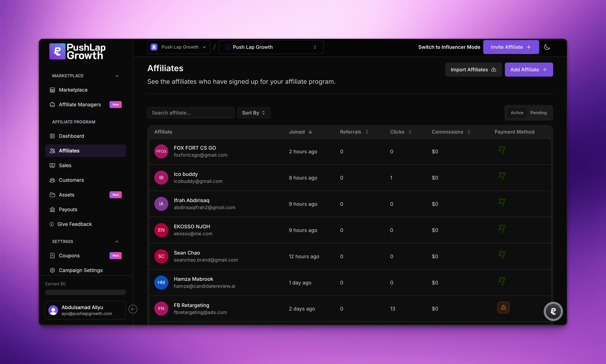Click the earned progress bar
Image resolution: width=606 pixels, height=364 pixels.
click(x=85, y=292)
